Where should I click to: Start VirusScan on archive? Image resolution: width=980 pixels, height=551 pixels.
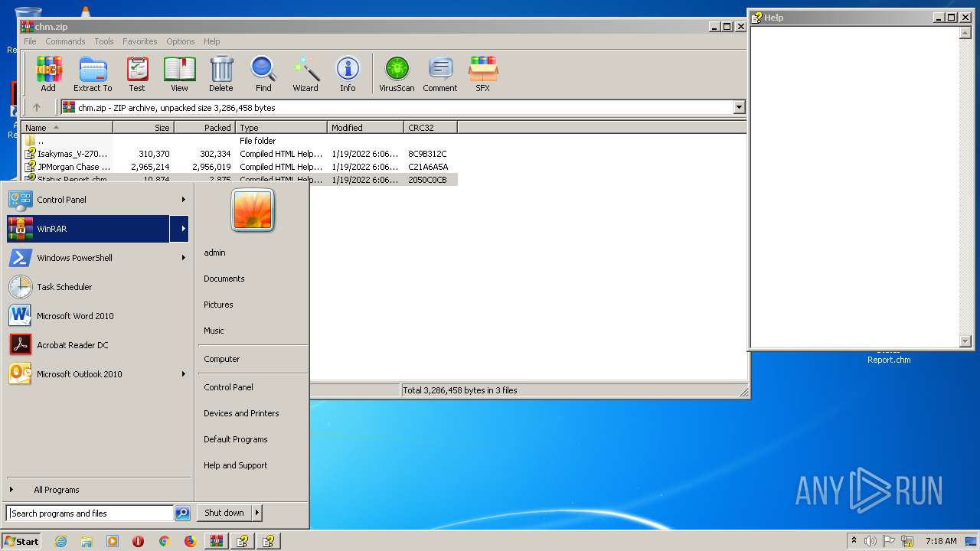pyautogui.click(x=397, y=74)
